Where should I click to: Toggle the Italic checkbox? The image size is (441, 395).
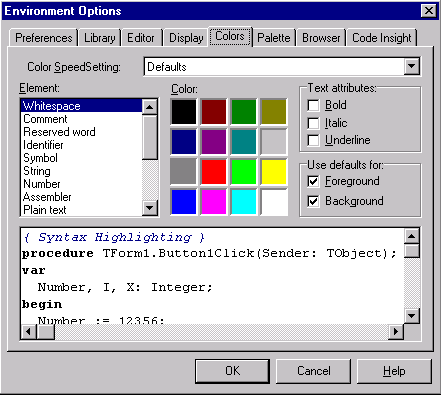click(313, 123)
